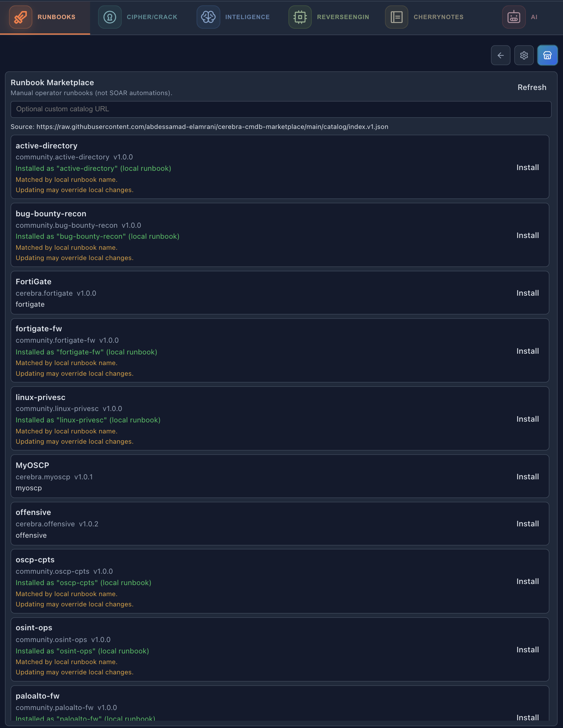The width and height of the screenshot is (563, 728).
Task: Select the INTELIGENCE brain icon
Action: (x=208, y=17)
